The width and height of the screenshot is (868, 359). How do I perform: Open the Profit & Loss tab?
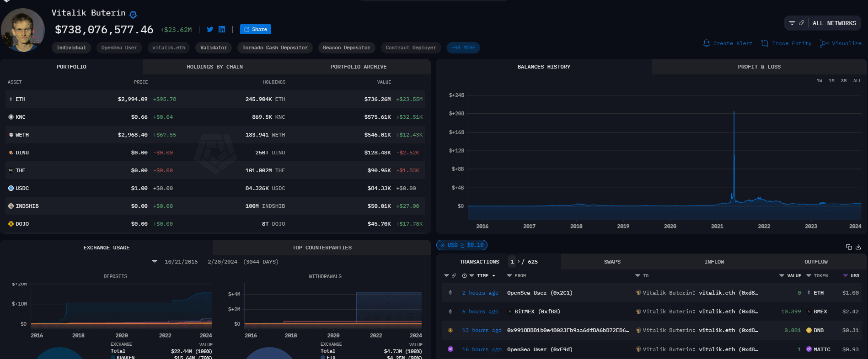tap(759, 67)
